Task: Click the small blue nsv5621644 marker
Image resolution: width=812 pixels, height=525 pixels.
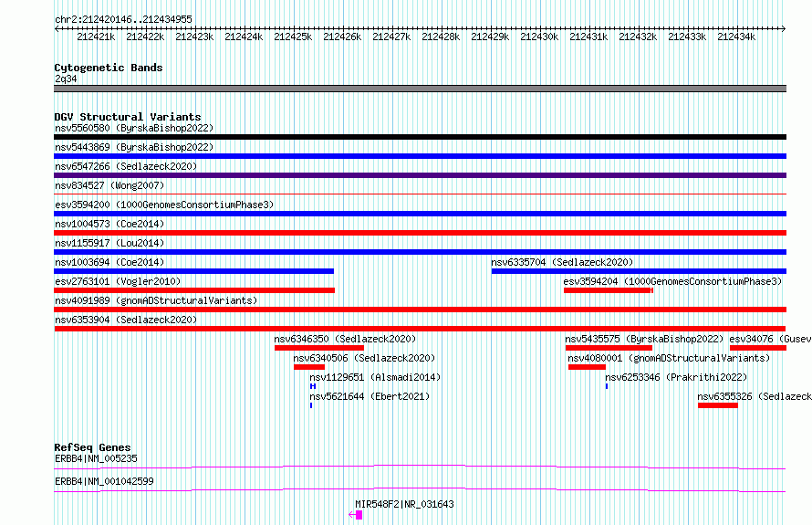Action: (311, 405)
